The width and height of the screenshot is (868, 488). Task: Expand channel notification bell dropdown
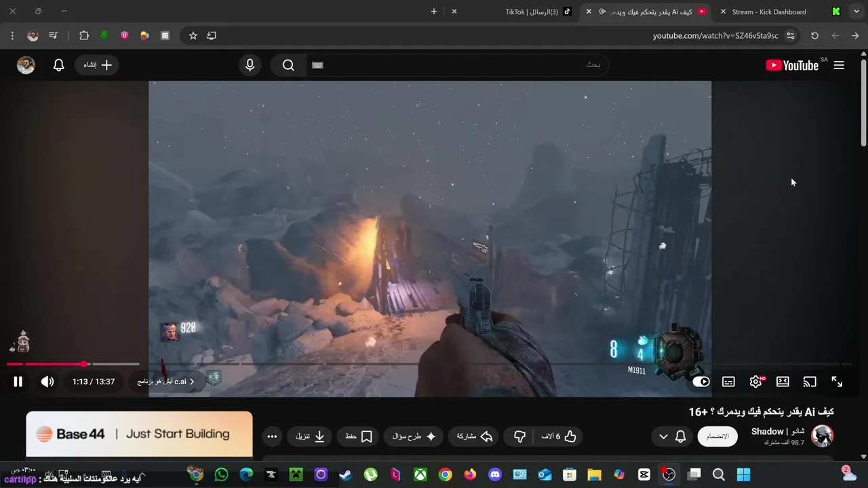tap(672, 436)
